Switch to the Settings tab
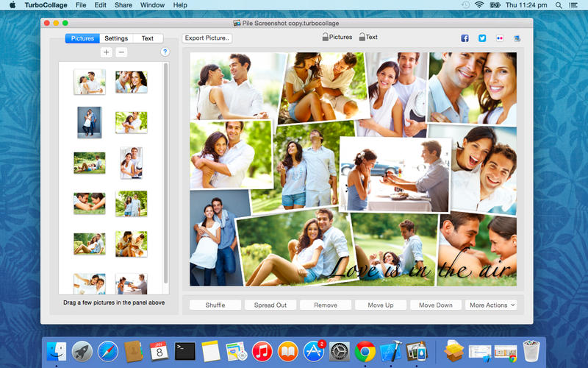Viewport: 588px width, 368px height. [116, 38]
